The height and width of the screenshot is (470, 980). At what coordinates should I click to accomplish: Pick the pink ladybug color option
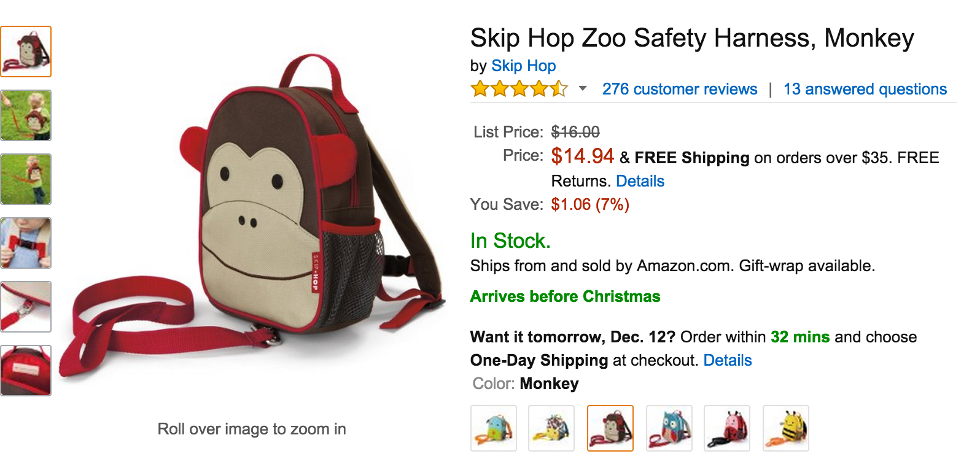point(727,428)
